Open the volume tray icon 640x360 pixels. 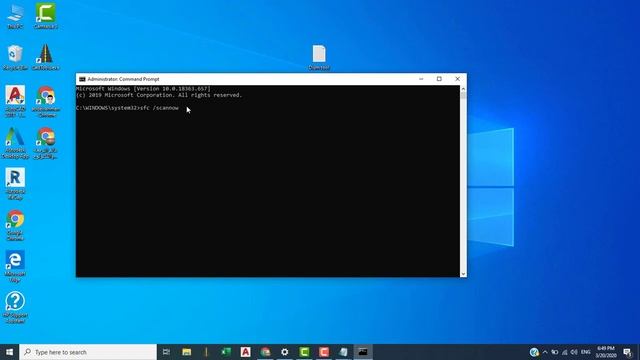(x=574, y=352)
